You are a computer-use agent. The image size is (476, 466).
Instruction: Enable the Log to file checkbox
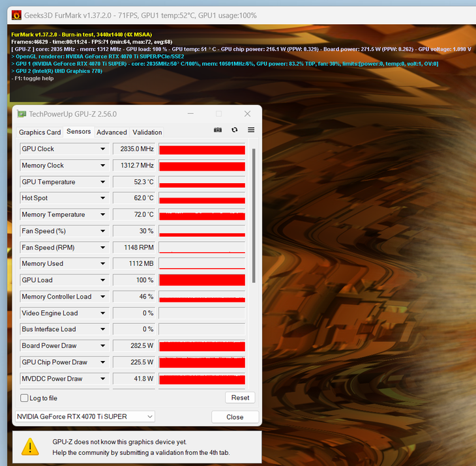click(24, 398)
